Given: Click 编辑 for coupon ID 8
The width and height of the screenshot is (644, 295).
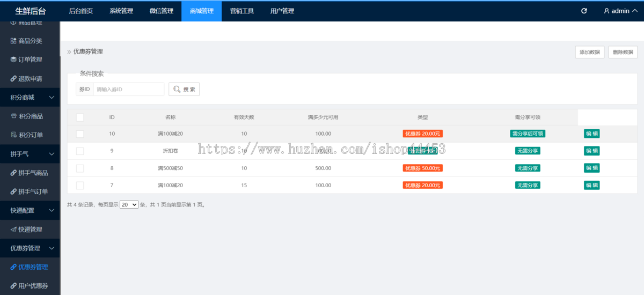Looking at the screenshot, I should pos(592,168).
